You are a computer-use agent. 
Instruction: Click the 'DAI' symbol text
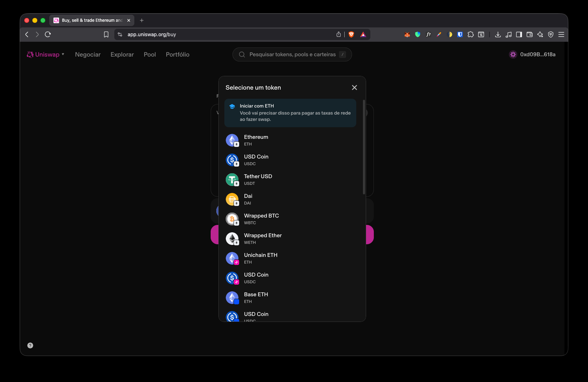(248, 203)
